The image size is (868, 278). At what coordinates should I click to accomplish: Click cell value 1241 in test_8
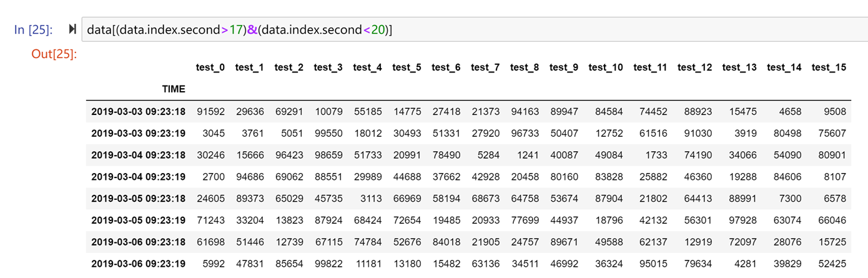tap(528, 156)
